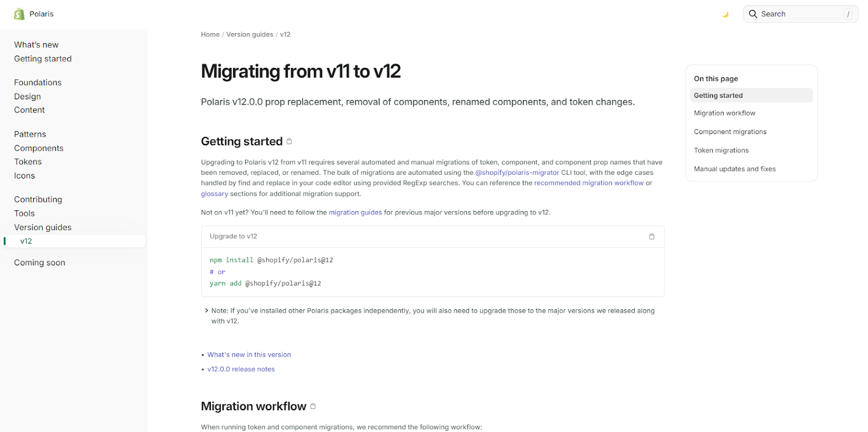Jump to Token migrations in On this page
The image size is (868, 432).
pyautogui.click(x=721, y=150)
